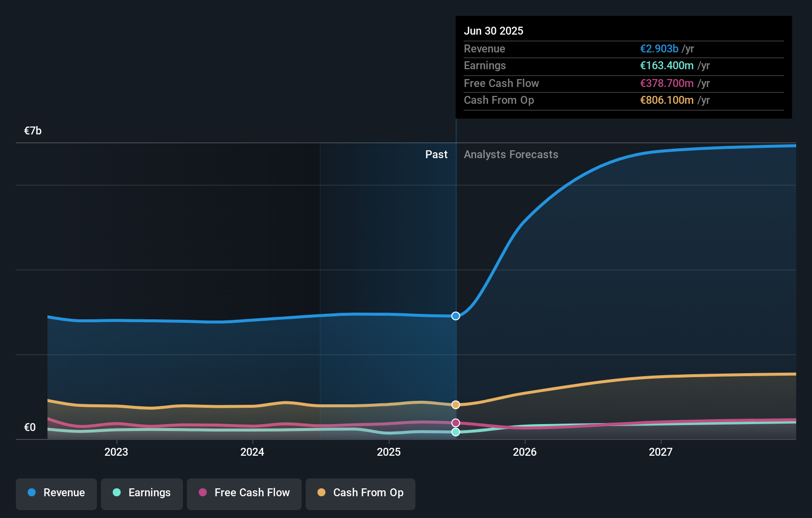Screen dimensions: 812x518
Task: Click the Jun 30 2025 tooltip date
Action: point(494,31)
